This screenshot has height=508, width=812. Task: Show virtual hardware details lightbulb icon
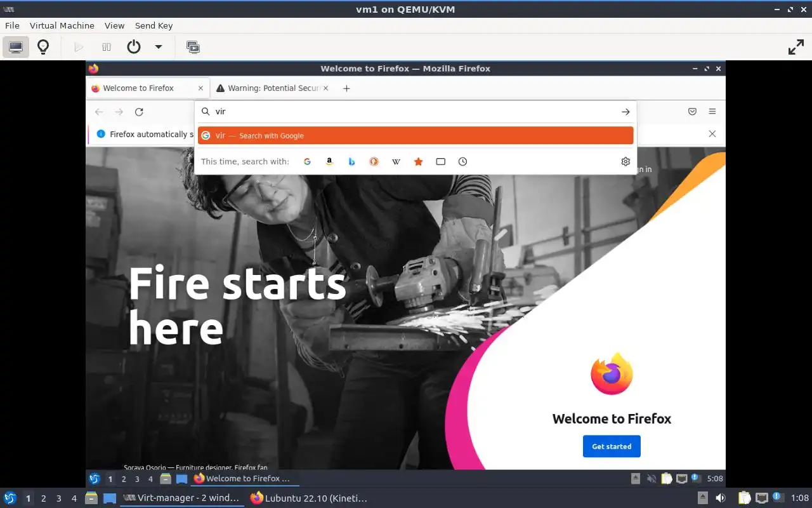(43, 47)
